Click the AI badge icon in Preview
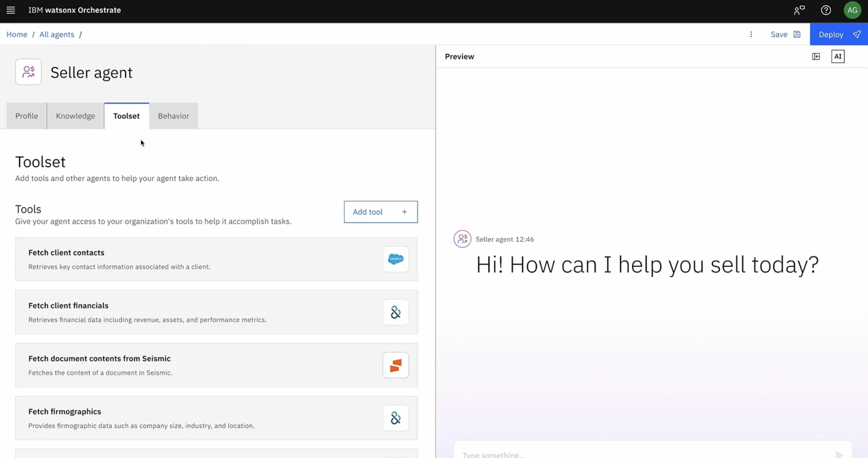This screenshot has width=868, height=458. tap(838, 56)
